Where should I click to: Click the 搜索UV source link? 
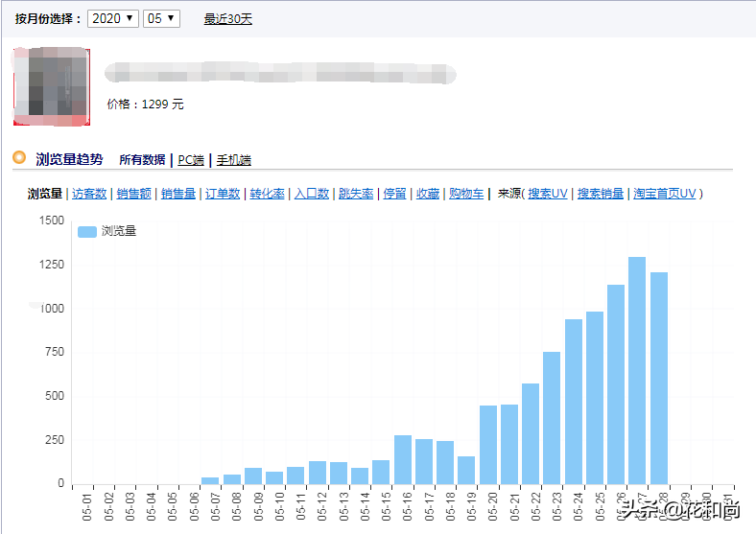pos(548,194)
